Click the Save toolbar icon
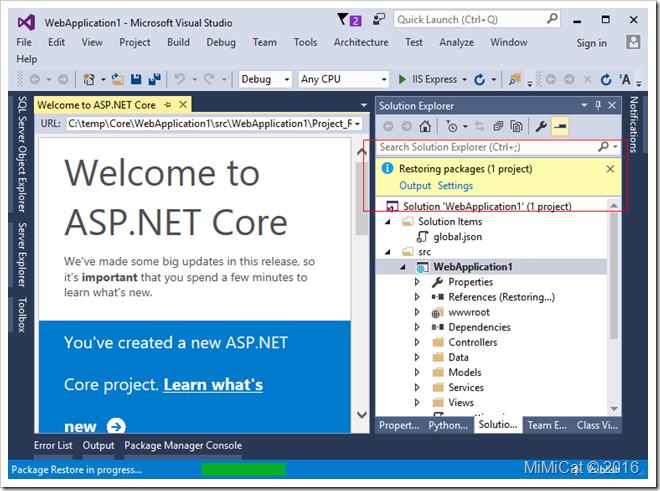The height and width of the screenshot is (491, 660). click(x=136, y=79)
